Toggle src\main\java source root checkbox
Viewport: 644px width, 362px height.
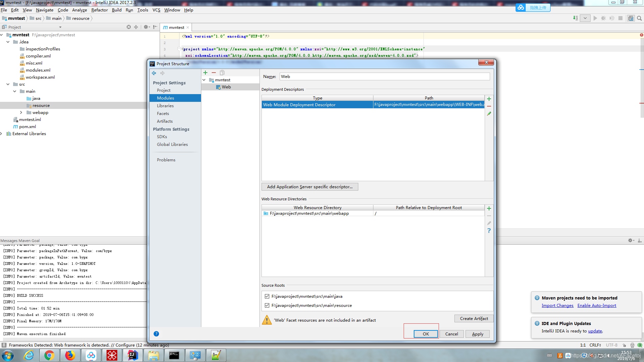[x=267, y=296]
